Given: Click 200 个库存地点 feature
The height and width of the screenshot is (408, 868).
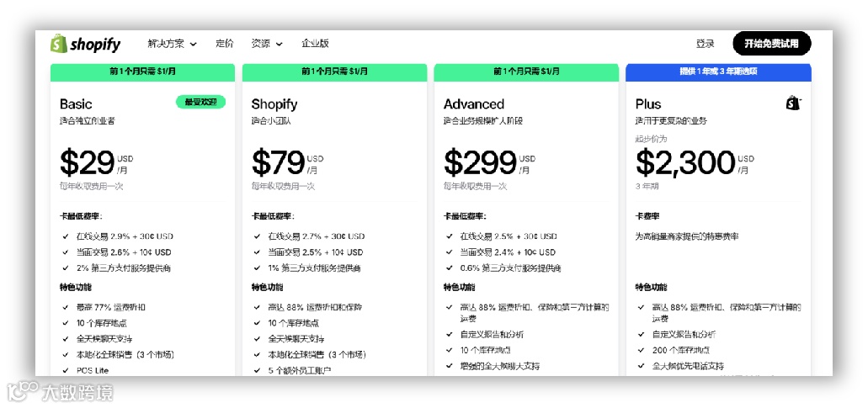Looking at the screenshot, I should (681, 350).
